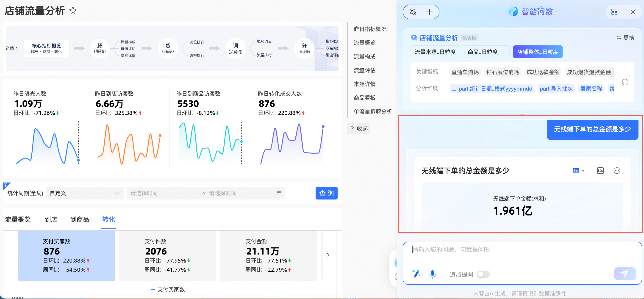The image size is (644, 299).
Task: Toggle the 追加提问 switch
Action: coord(483,274)
